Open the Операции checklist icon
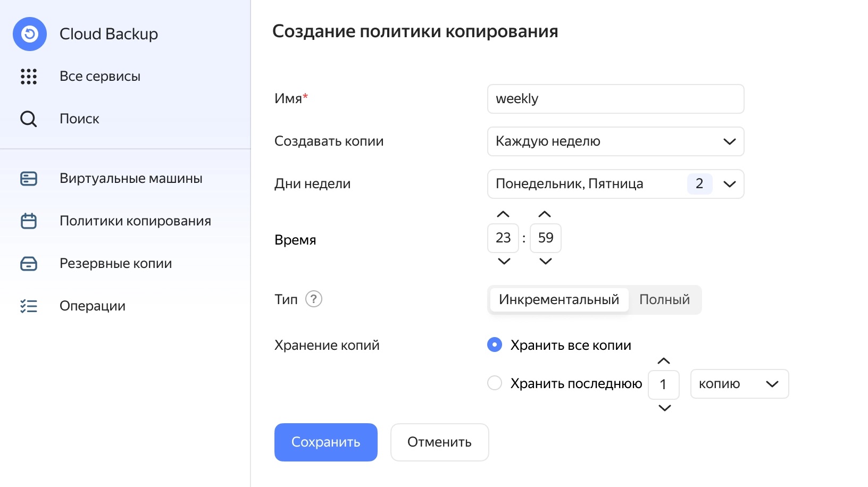868x487 pixels. pyautogui.click(x=29, y=306)
